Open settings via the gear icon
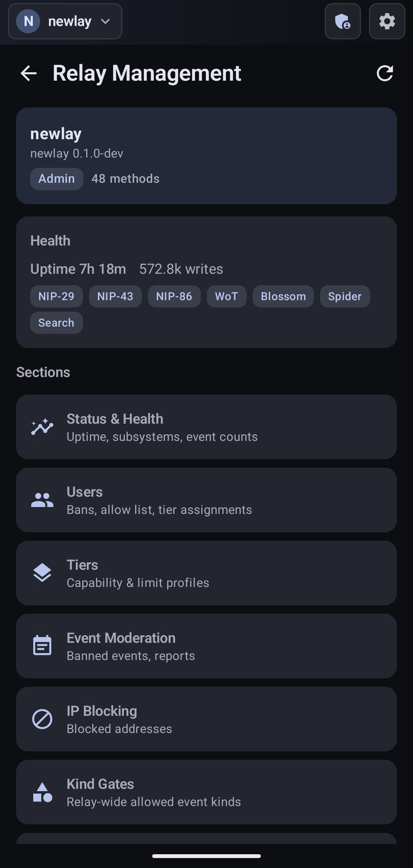Screen dimensions: 413x868 pyautogui.click(x=387, y=21)
